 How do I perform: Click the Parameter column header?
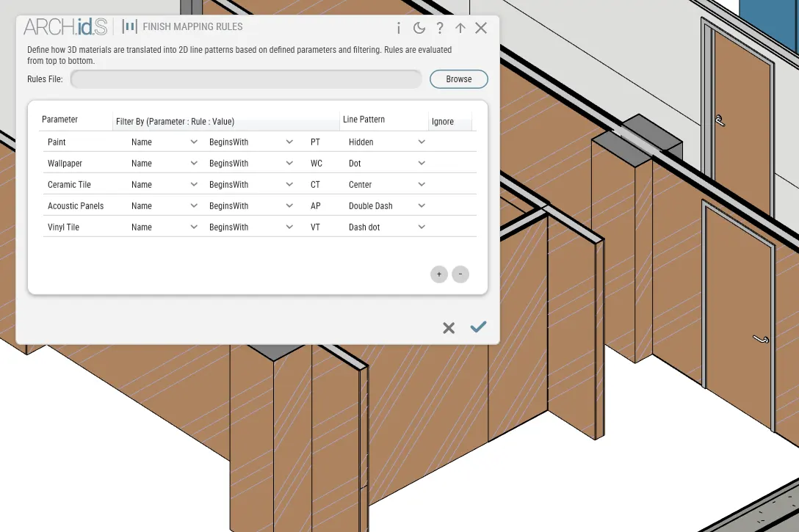tap(59, 120)
